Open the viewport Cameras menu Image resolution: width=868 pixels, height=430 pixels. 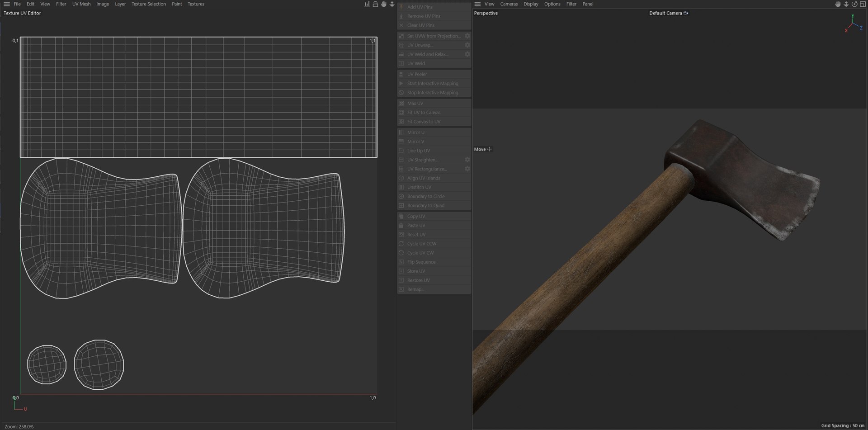(x=509, y=4)
